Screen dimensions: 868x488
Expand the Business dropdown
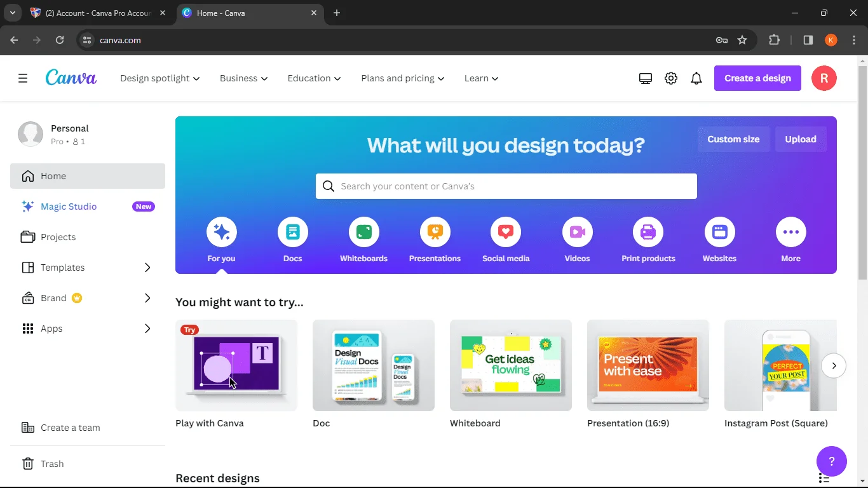pos(244,78)
